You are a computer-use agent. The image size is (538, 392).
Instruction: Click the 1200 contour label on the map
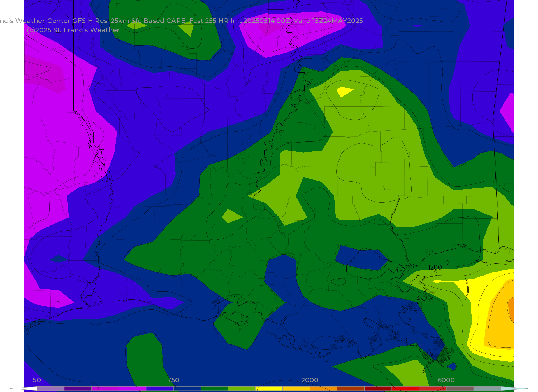435,267
